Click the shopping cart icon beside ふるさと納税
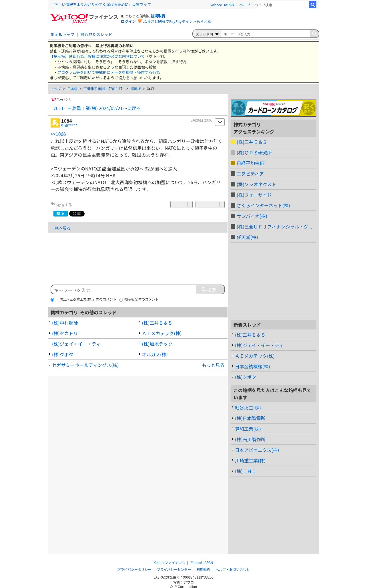 coord(140,21)
